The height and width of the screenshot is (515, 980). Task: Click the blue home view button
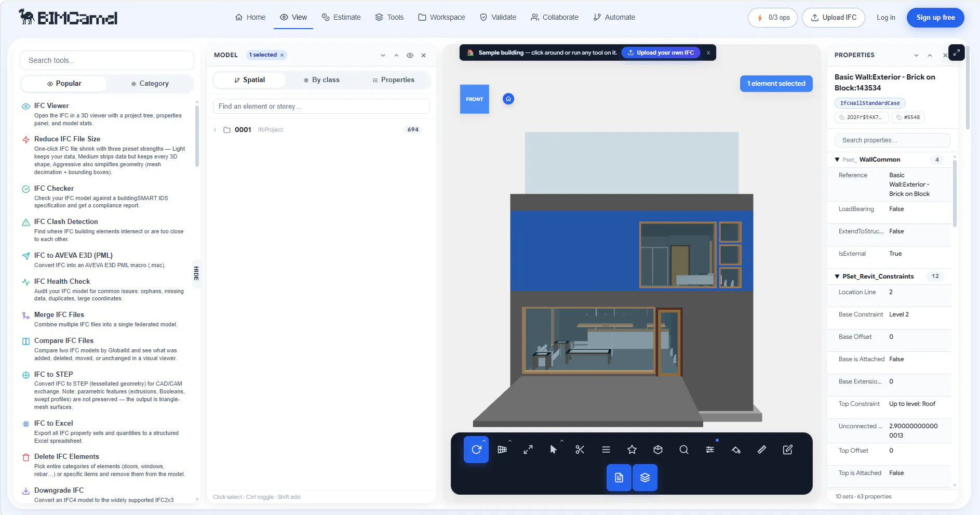coord(508,99)
